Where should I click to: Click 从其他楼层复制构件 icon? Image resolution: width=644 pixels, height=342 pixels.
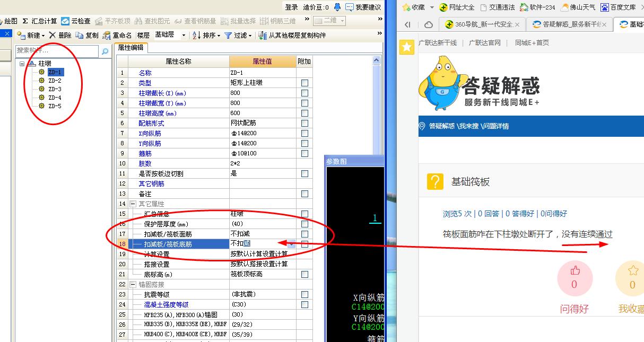(263, 35)
